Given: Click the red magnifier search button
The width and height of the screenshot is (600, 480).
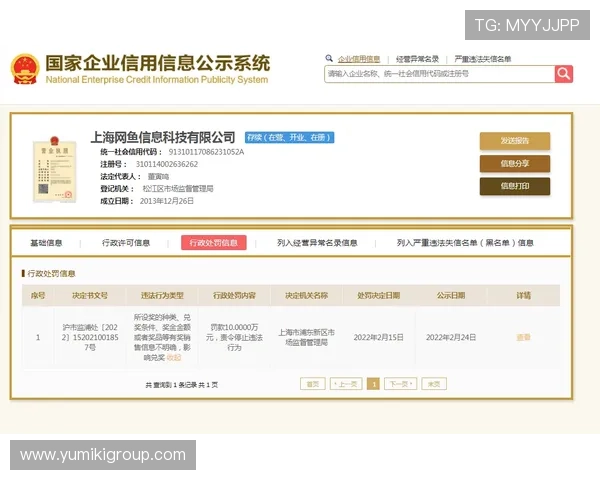Looking at the screenshot, I should pos(564,74).
